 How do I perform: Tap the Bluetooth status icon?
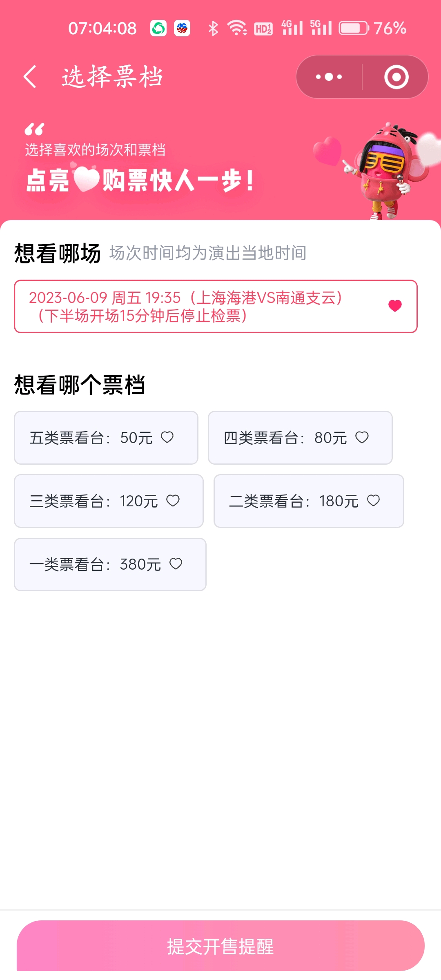pos(213,28)
